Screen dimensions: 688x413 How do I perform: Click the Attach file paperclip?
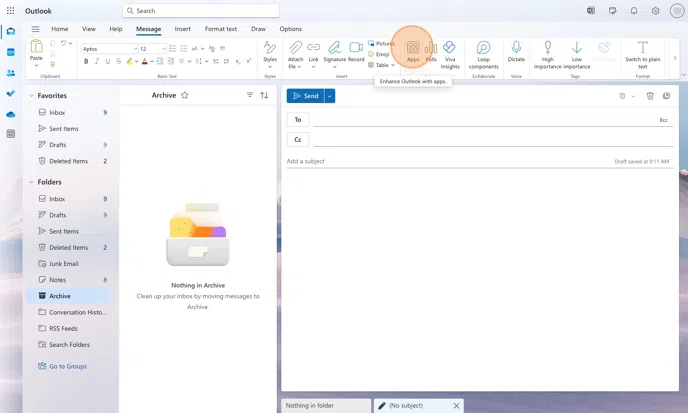coord(295,54)
